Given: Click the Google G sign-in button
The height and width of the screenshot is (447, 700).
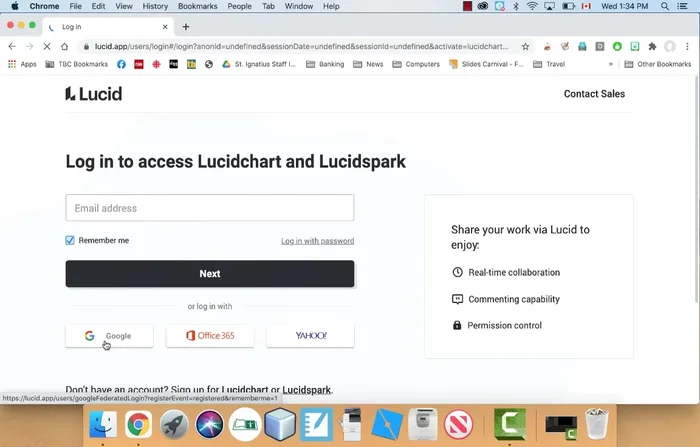Looking at the screenshot, I should [x=109, y=336].
